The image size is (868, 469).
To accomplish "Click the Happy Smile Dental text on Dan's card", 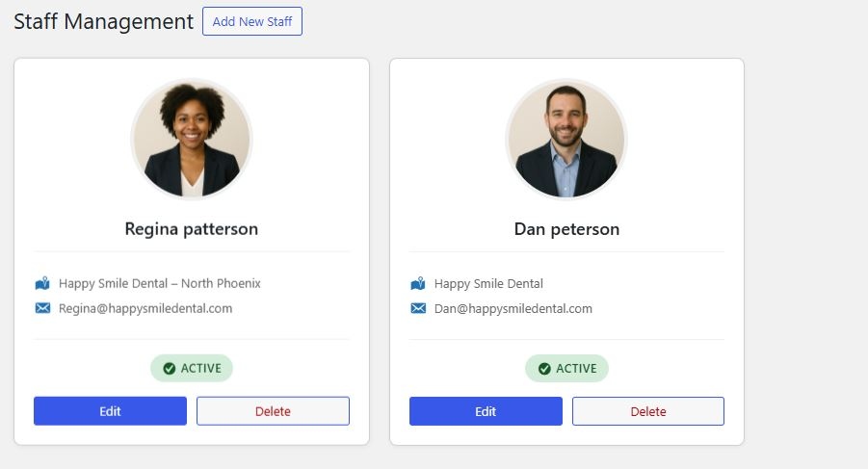I will [x=488, y=284].
